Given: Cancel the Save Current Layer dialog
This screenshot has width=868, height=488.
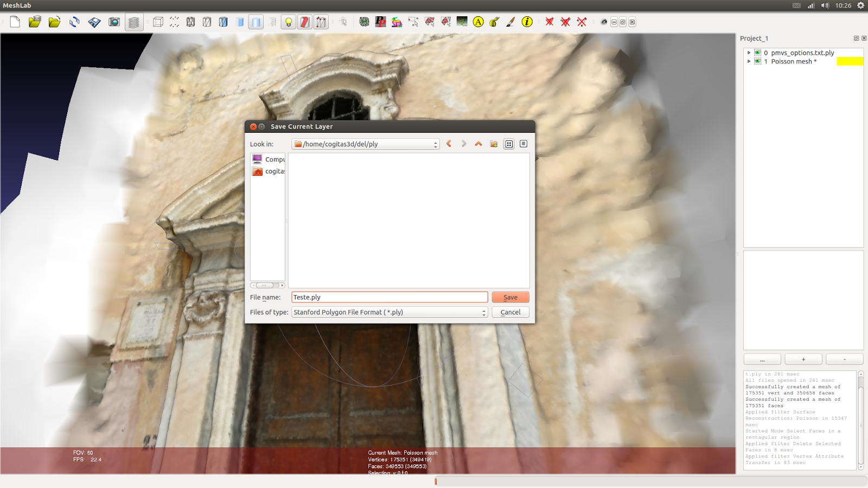Looking at the screenshot, I should tap(510, 312).
